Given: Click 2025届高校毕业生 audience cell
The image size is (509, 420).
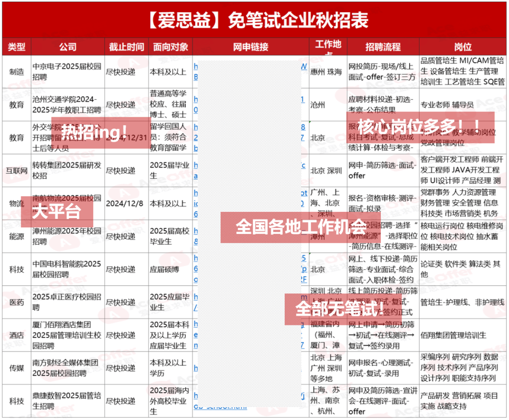Looking at the screenshot, I should [x=171, y=236].
